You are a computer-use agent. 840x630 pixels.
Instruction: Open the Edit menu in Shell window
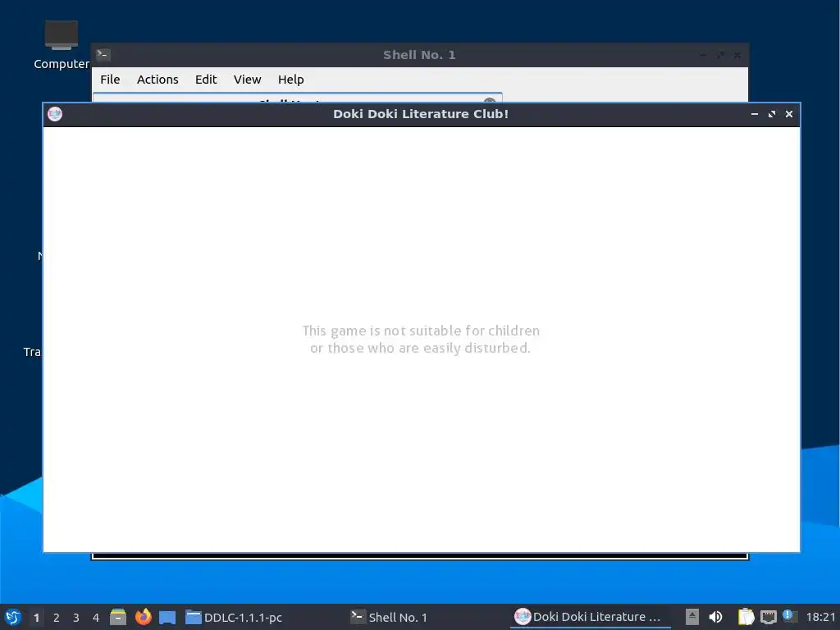(x=206, y=80)
